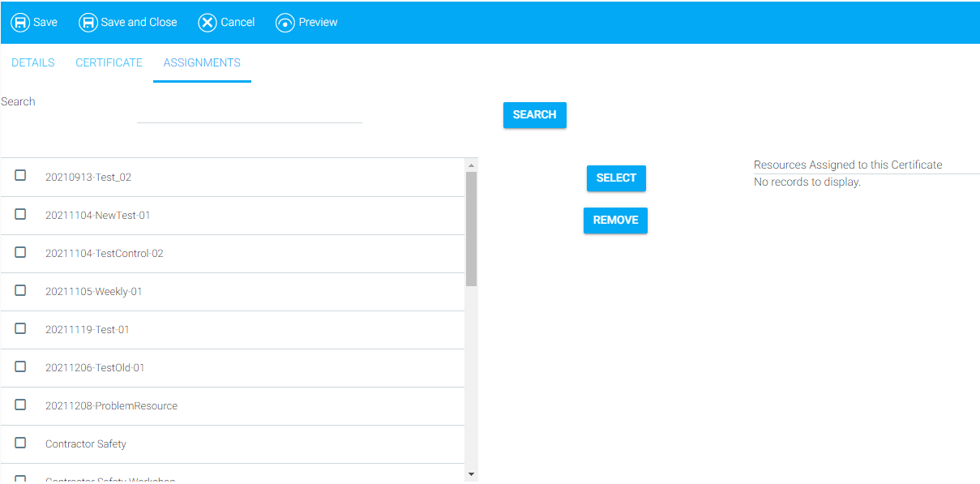The width and height of the screenshot is (980, 484).
Task: Click the Save and Close disk icon
Action: (88, 23)
